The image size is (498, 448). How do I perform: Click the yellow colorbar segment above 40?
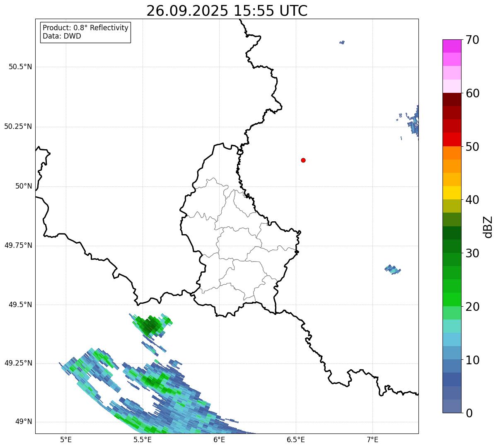coord(452,193)
